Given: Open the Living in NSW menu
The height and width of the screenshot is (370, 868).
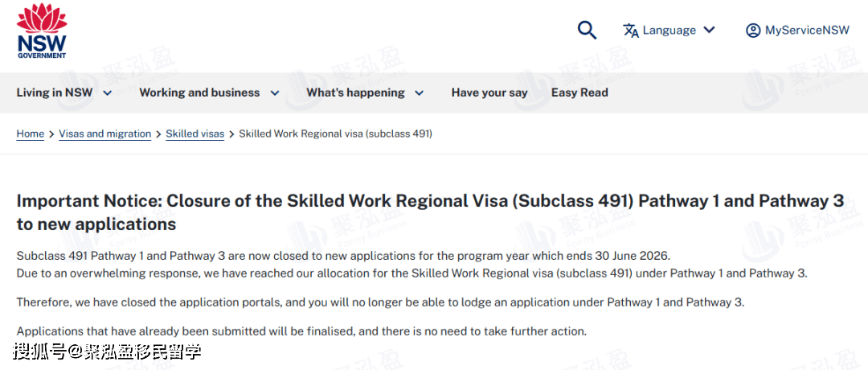Looking at the screenshot, I should tap(55, 92).
